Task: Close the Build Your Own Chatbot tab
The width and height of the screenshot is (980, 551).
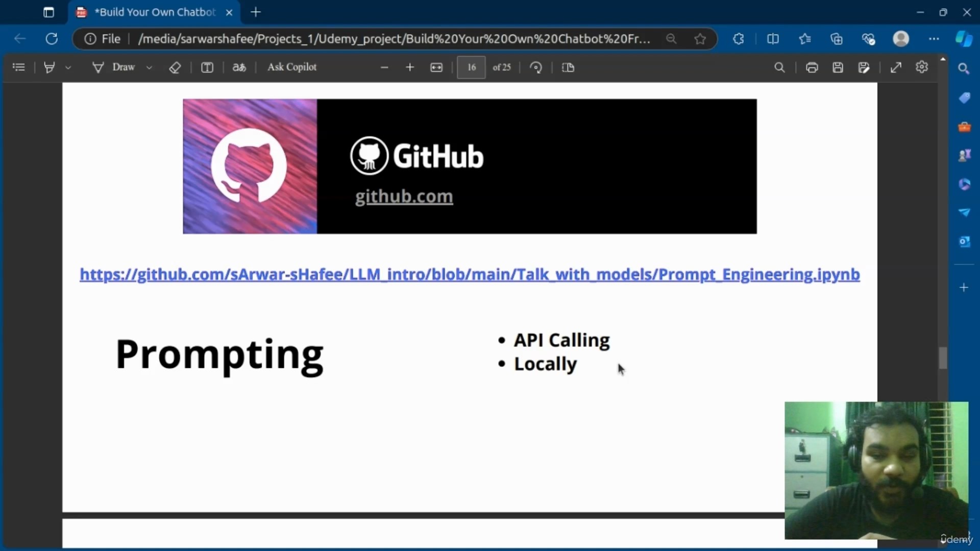Action: [x=229, y=12]
